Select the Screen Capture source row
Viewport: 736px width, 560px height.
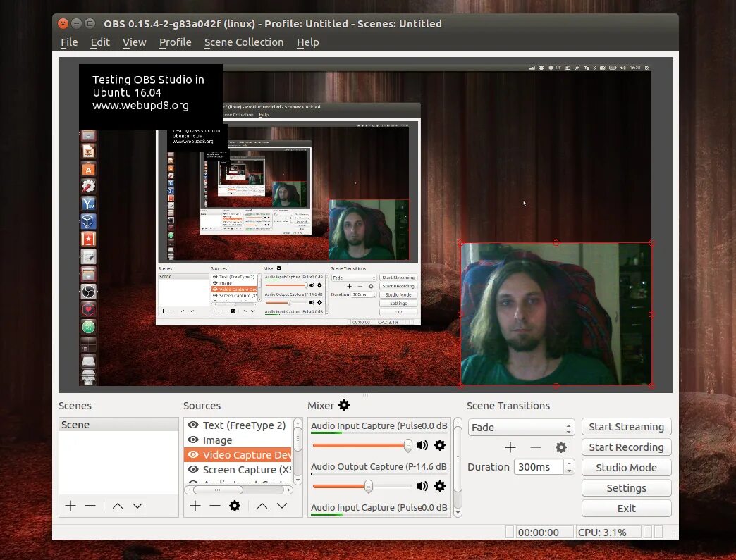[x=238, y=469]
